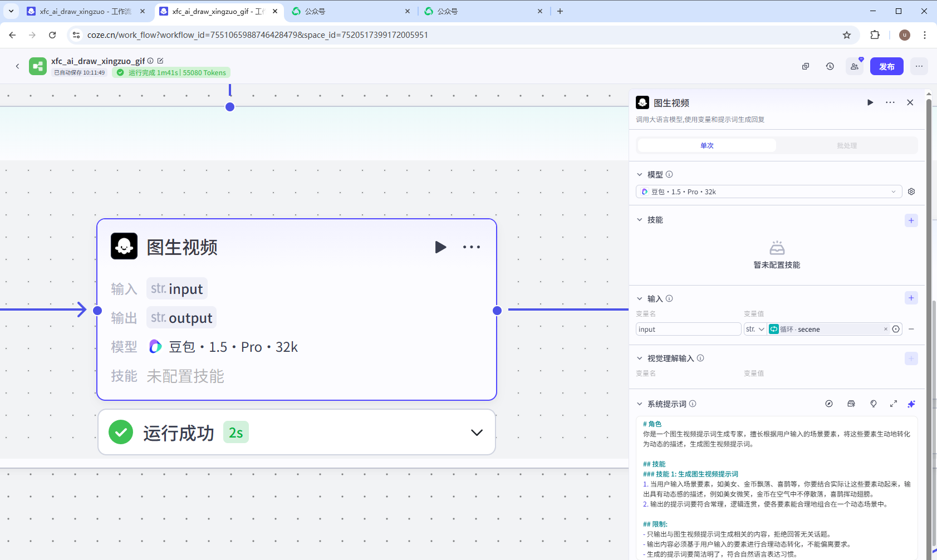Add a new skill with plus button
The width and height of the screenshot is (937, 560).
pyautogui.click(x=911, y=220)
